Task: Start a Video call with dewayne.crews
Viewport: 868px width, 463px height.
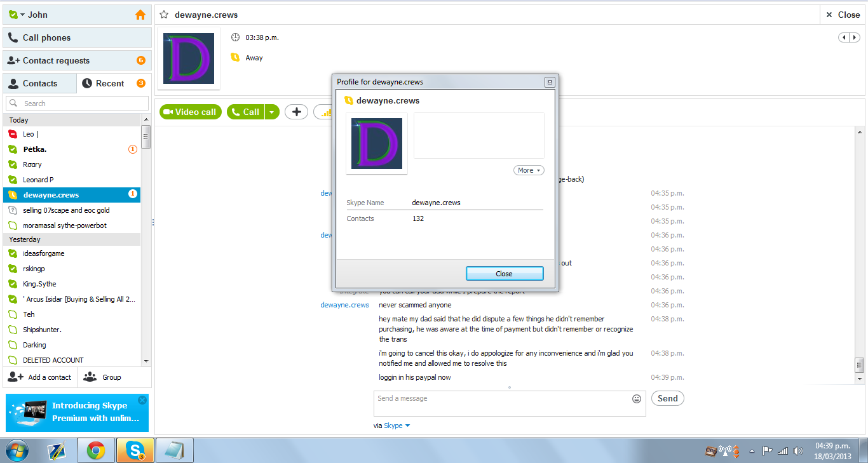Action: pyautogui.click(x=190, y=112)
